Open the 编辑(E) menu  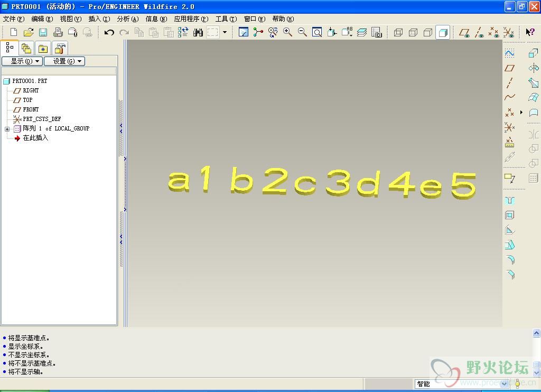pos(42,19)
